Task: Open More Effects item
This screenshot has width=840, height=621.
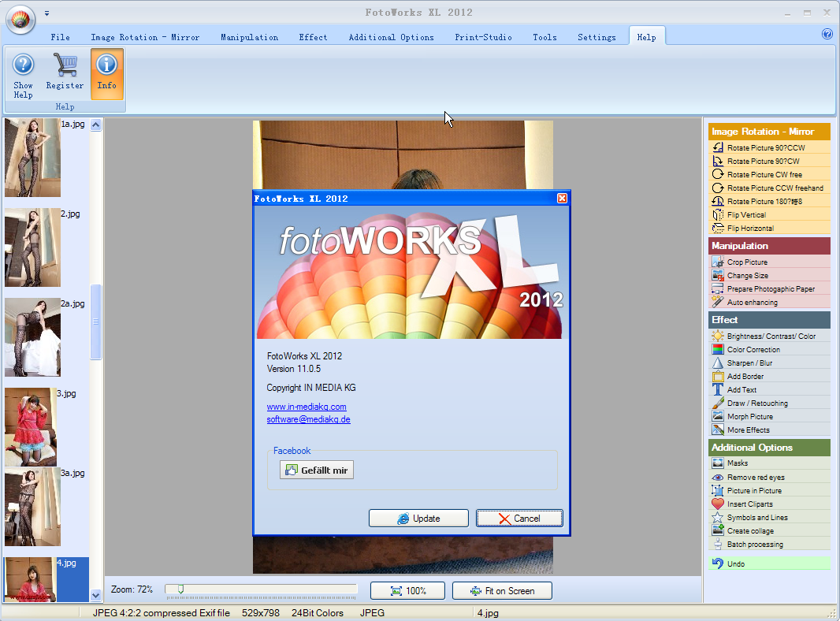Action: (x=769, y=429)
